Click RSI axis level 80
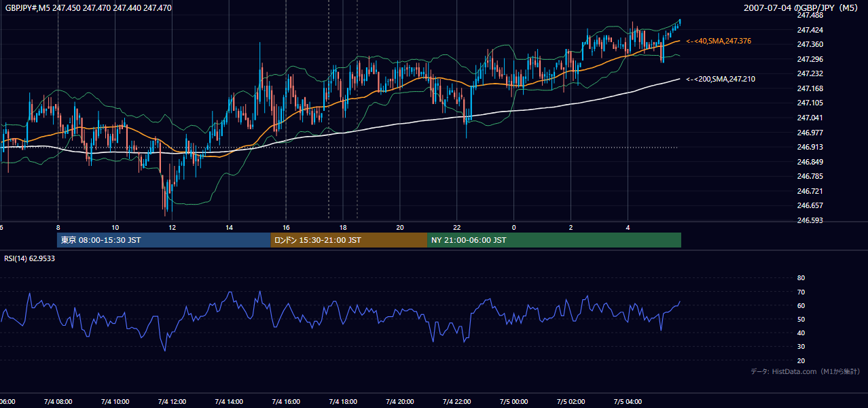Image resolution: width=868 pixels, height=408 pixels. [801, 278]
